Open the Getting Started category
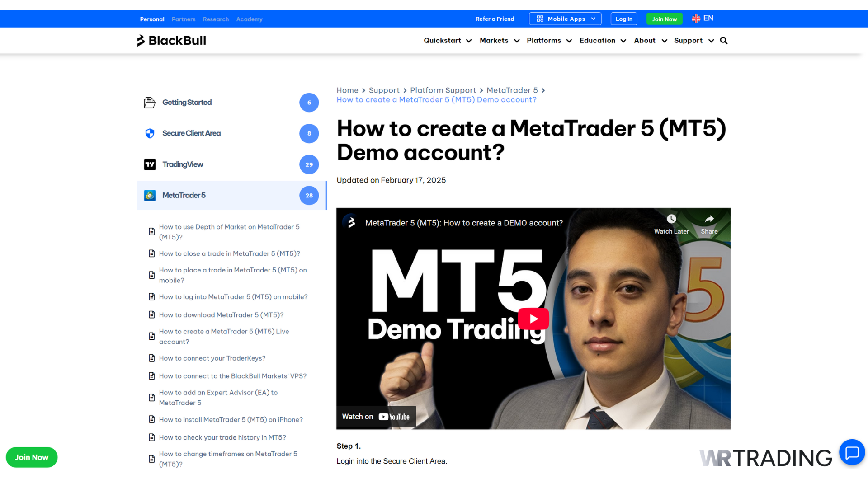 (187, 103)
